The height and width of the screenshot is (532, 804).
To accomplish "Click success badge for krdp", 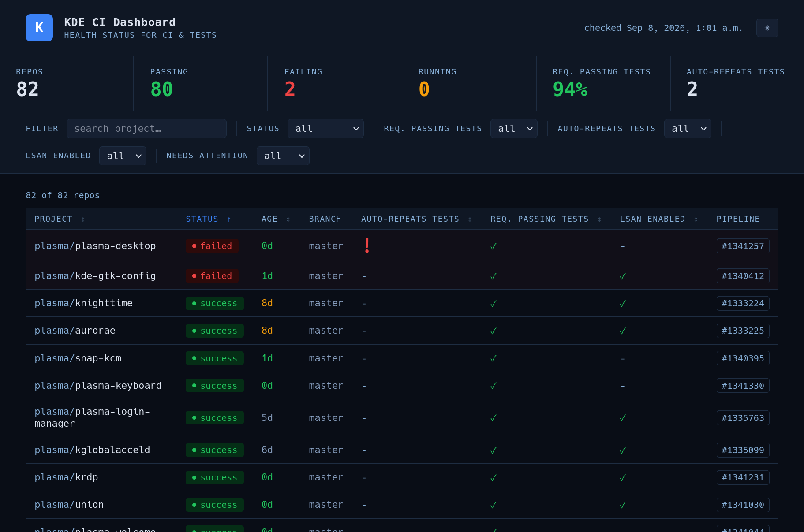I will click(x=215, y=477).
